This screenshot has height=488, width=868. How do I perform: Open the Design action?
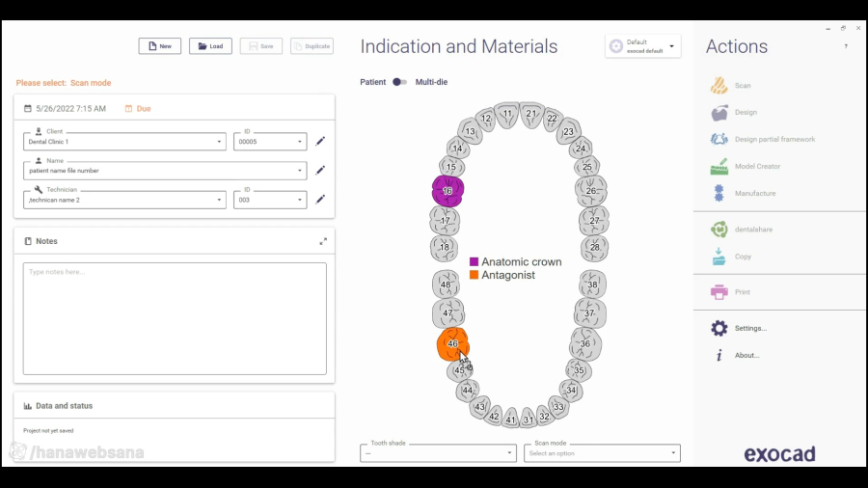coord(719,113)
